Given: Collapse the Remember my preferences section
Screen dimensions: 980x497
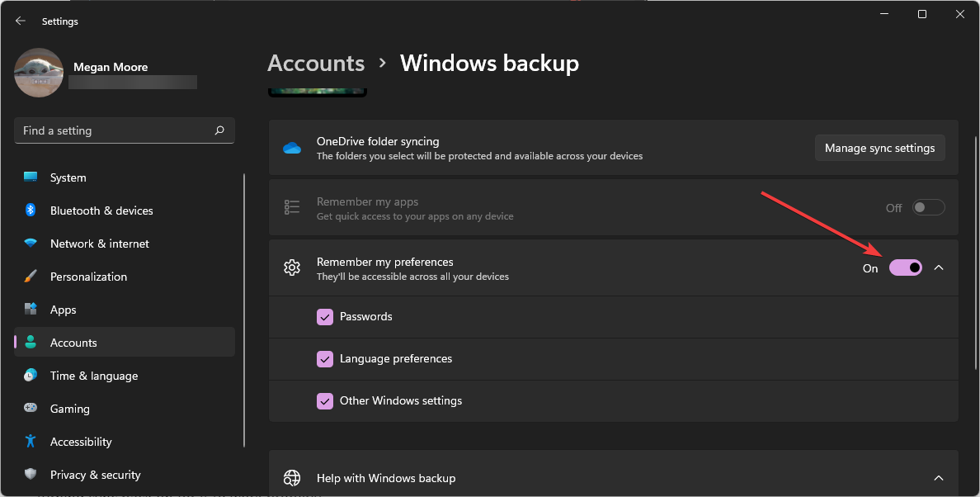Looking at the screenshot, I should pyautogui.click(x=939, y=267).
